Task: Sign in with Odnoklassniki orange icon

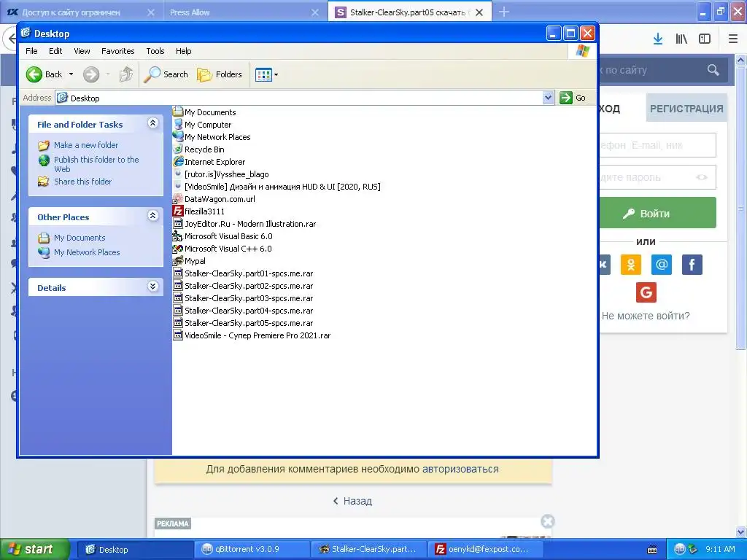Action: 631,265
